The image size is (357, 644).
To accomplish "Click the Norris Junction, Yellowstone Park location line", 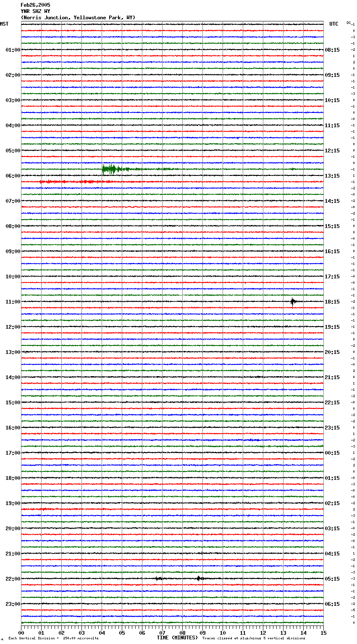I will [78, 18].
